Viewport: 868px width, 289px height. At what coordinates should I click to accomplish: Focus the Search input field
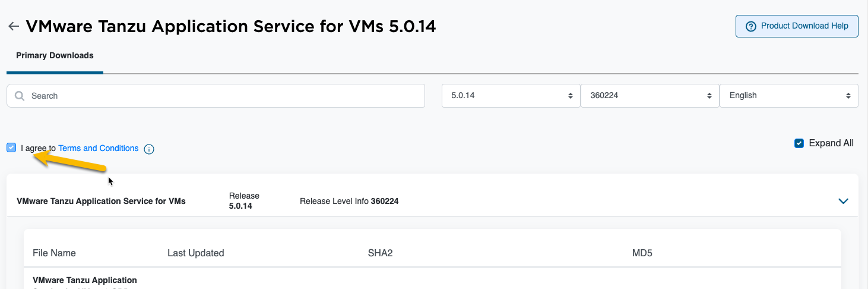[216, 96]
